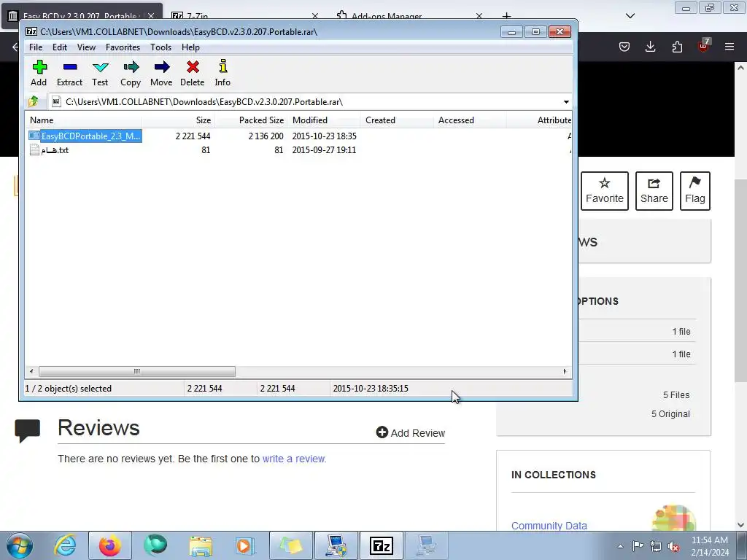Run the Test archive tool

click(100, 73)
